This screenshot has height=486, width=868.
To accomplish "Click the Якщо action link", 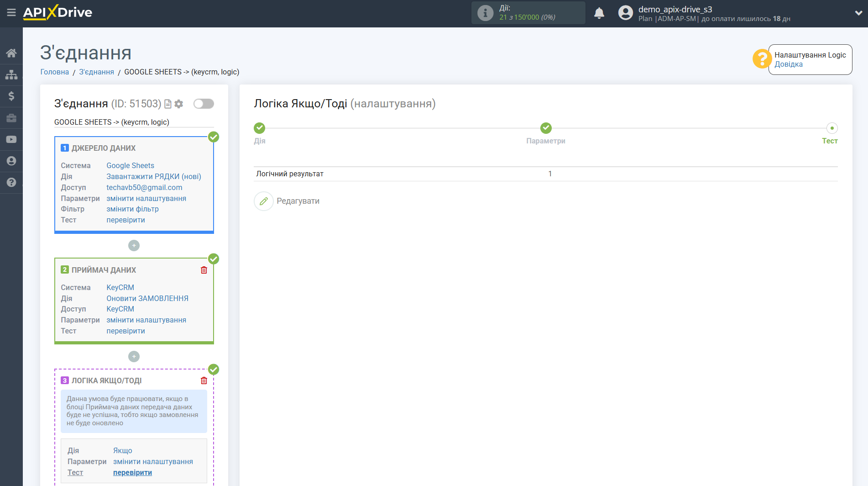I will (122, 450).
